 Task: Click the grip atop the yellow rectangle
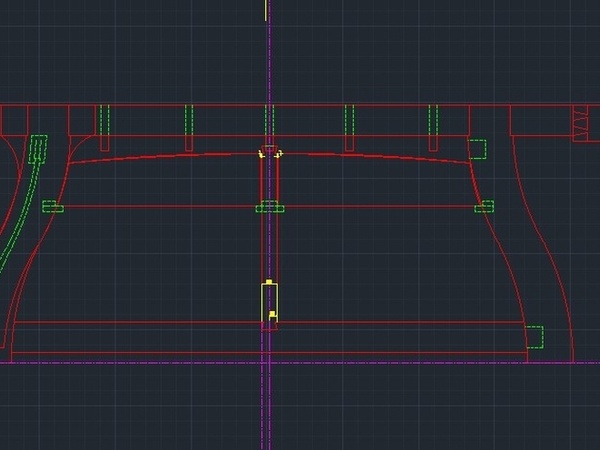(x=269, y=283)
